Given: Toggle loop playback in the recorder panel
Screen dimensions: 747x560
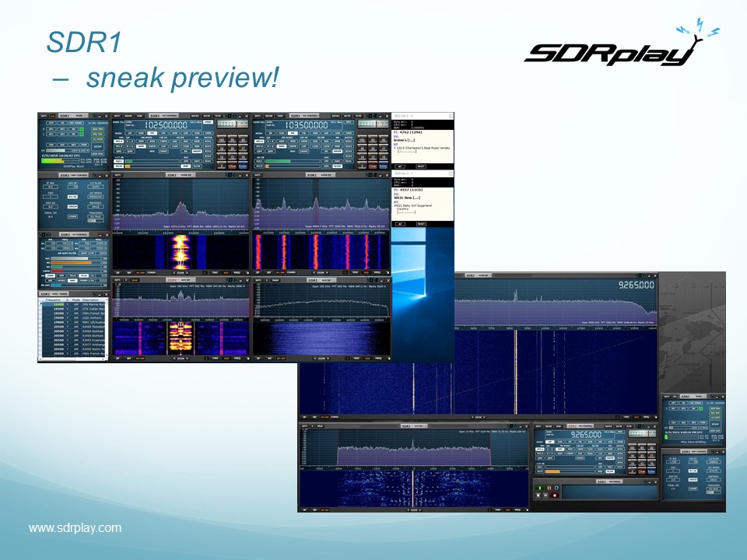Looking at the screenshot, I should point(556,488).
